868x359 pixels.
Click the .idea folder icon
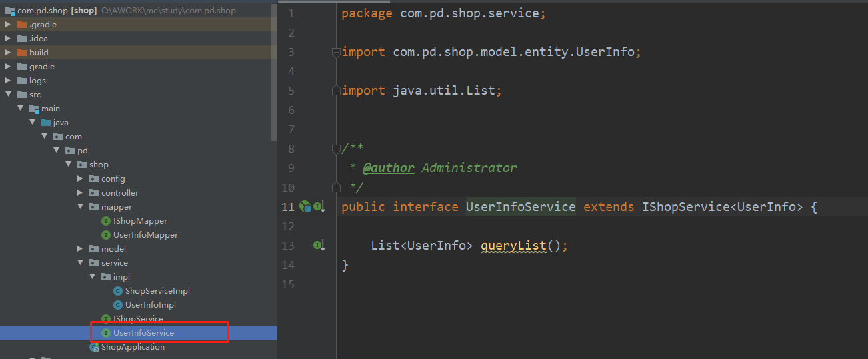[22, 38]
